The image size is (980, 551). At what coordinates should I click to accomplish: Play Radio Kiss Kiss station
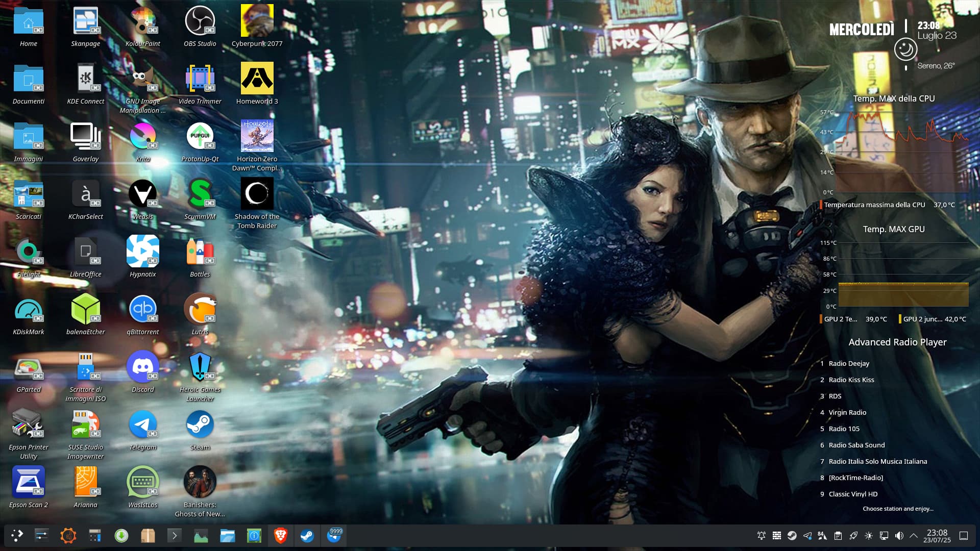pos(851,380)
